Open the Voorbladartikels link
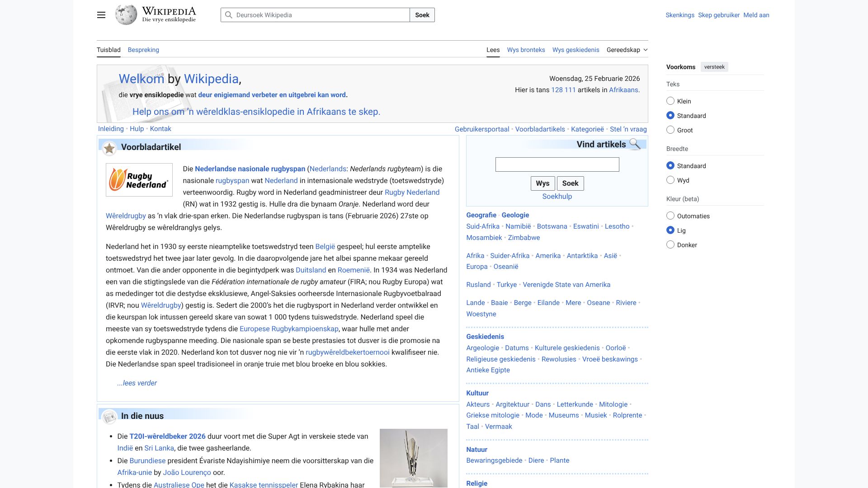The image size is (868, 488). (540, 129)
